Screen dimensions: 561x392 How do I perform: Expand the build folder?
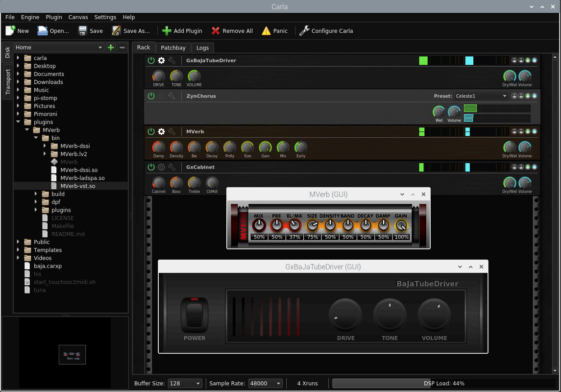[x=36, y=194]
